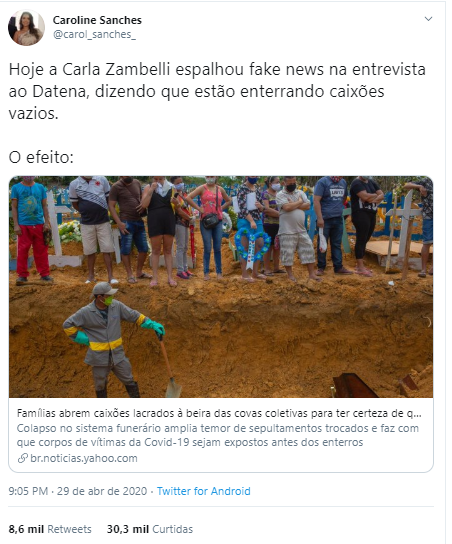Open the Twitter for Android link

(203, 491)
